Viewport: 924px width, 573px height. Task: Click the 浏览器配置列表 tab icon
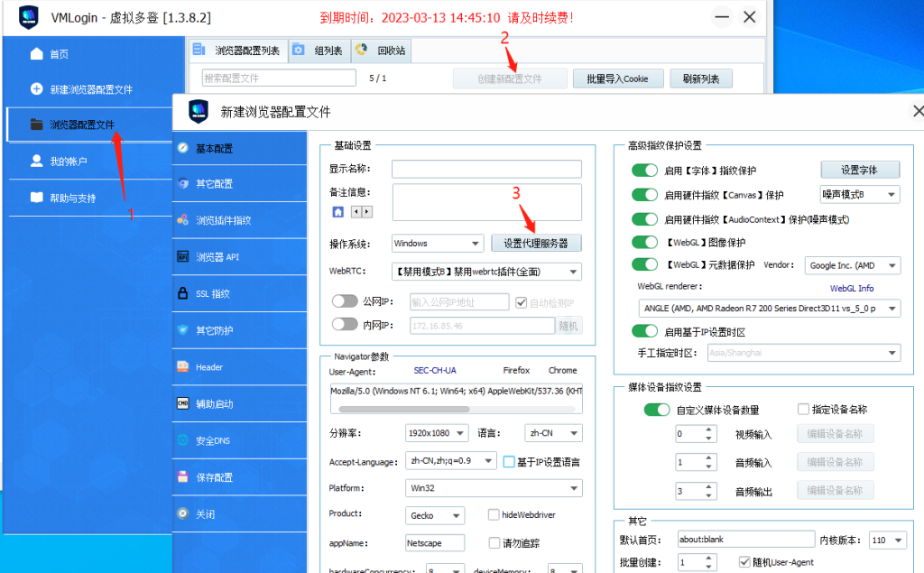pos(199,49)
